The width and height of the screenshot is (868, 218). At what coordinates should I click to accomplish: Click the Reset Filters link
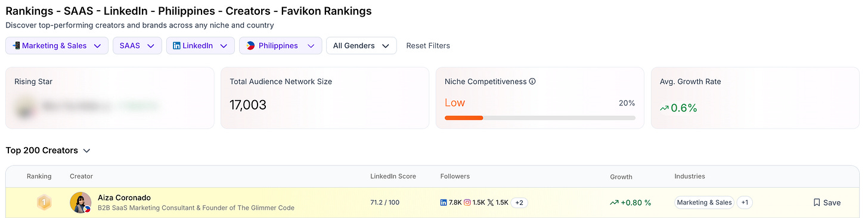click(428, 46)
